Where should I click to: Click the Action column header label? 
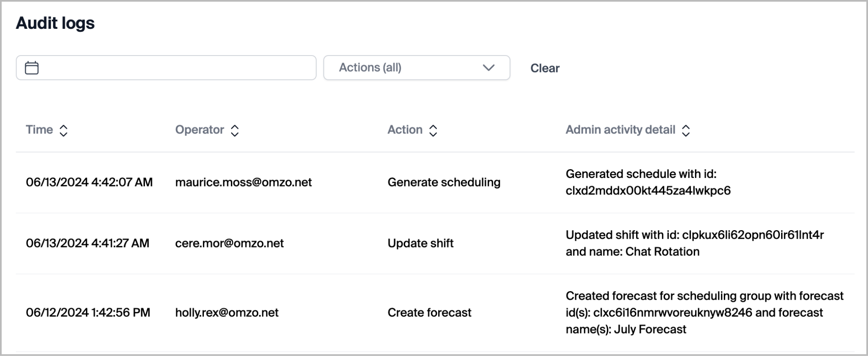405,130
